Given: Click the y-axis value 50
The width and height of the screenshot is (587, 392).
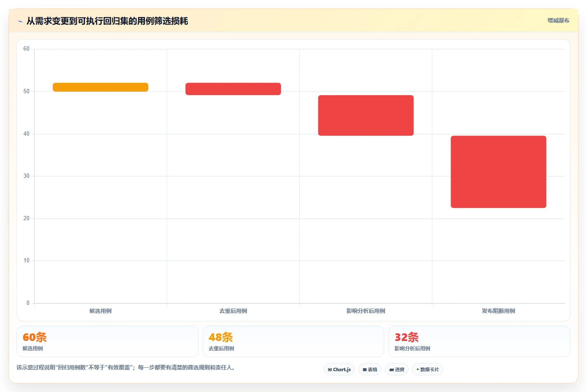Looking at the screenshot, I should tap(26, 91).
